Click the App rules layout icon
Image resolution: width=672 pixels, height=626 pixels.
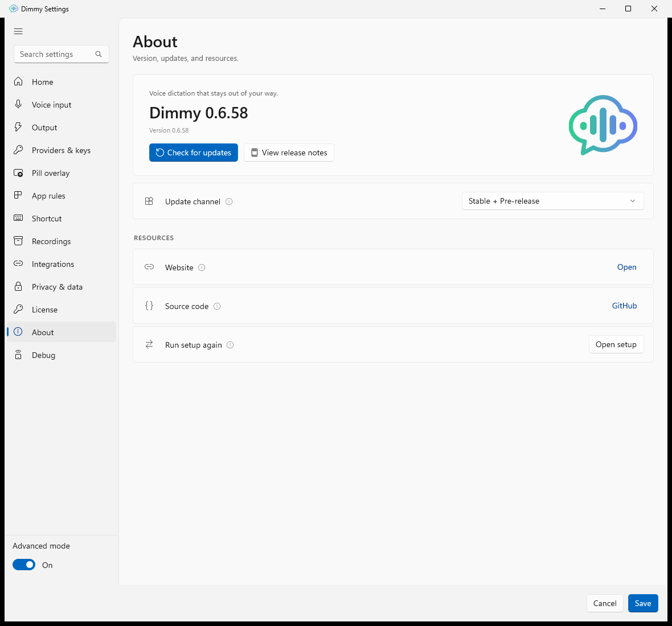point(18,195)
